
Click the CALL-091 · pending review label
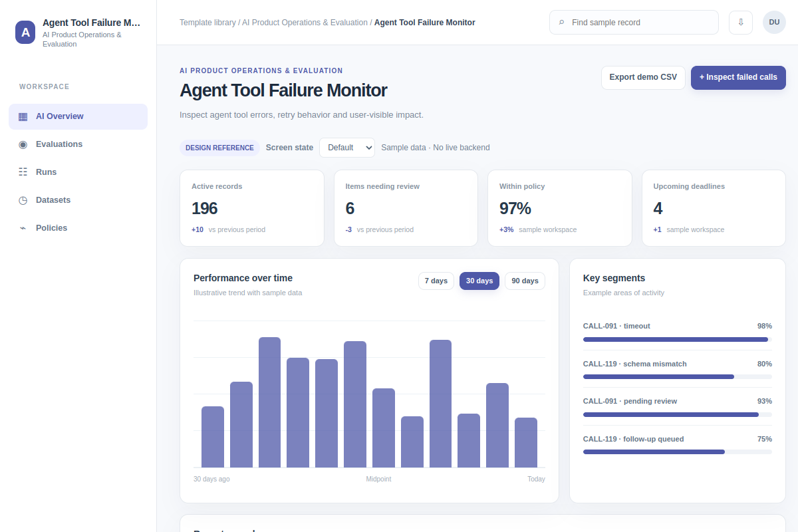tap(630, 401)
